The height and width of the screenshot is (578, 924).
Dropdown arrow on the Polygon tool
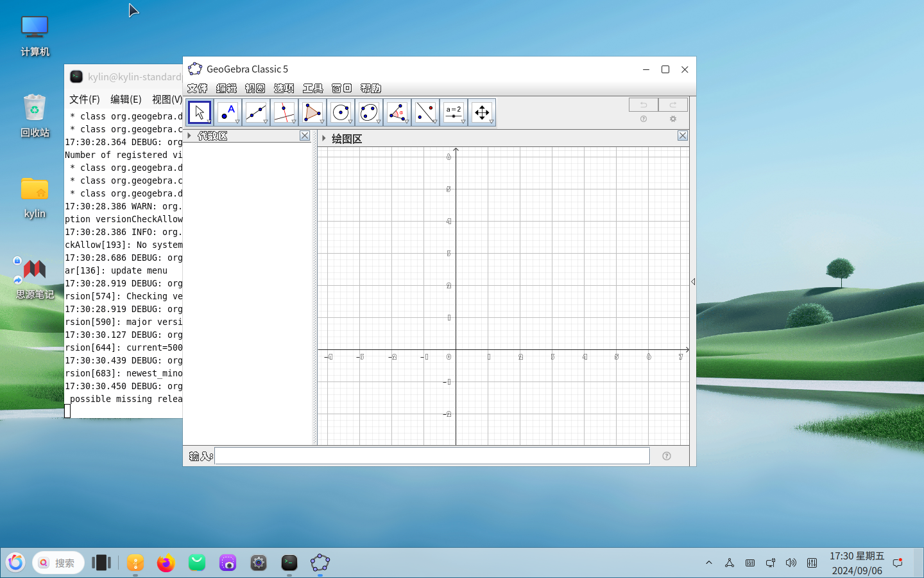pyautogui.click(x=322, y=121)
